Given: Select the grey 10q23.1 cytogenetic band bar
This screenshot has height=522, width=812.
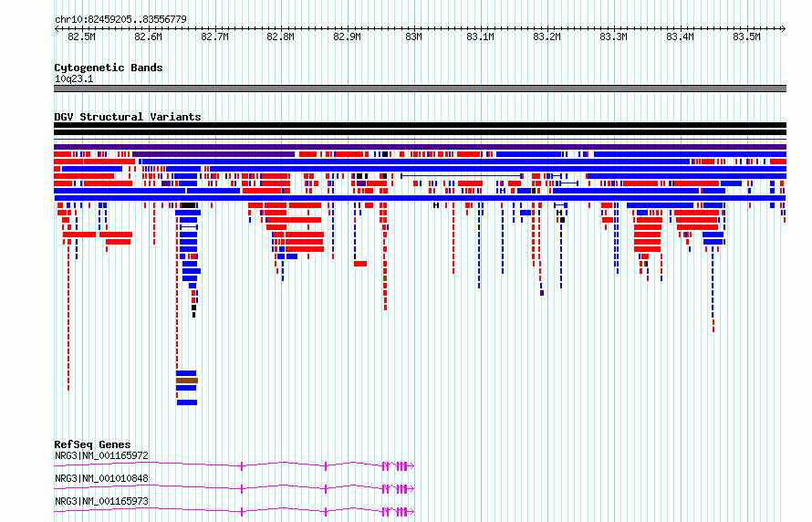Looking at the screenshot, I should 420,89.
